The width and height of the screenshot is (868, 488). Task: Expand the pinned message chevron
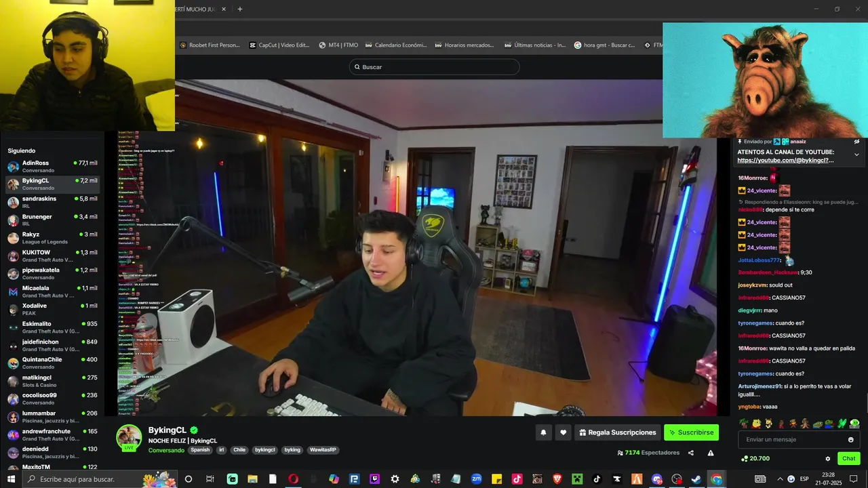[x=856, y=155]
